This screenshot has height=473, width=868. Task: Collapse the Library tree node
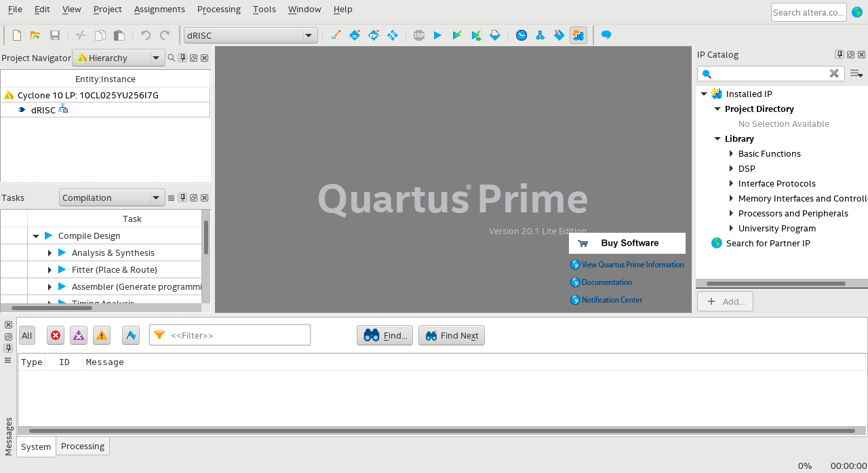click(717, 139)
